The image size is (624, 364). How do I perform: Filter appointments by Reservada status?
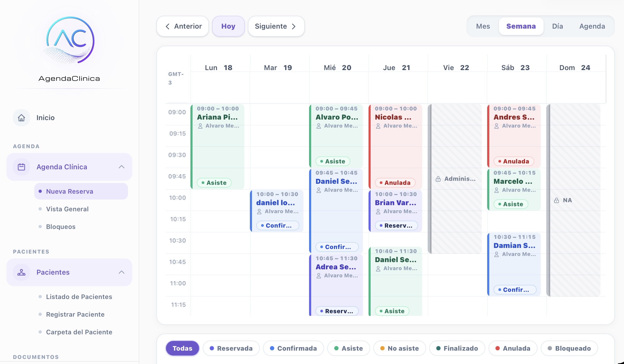pos(231,348)
